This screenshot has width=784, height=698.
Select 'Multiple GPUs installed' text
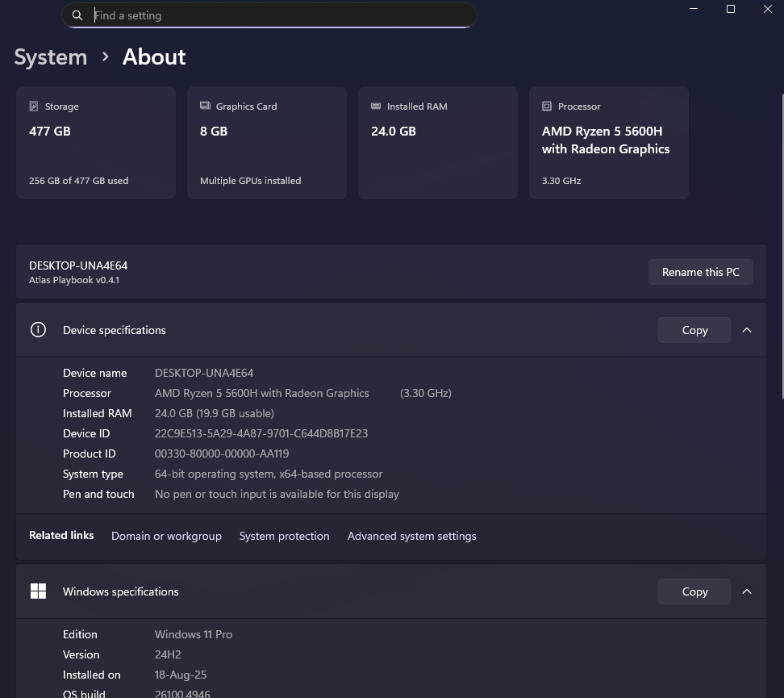251,181
